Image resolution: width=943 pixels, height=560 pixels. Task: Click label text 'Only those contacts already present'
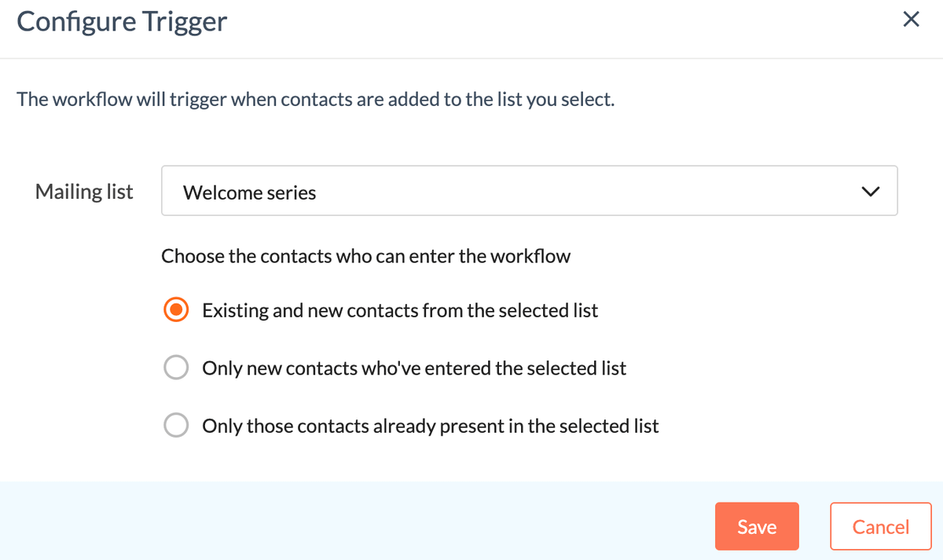pos(430,426)
